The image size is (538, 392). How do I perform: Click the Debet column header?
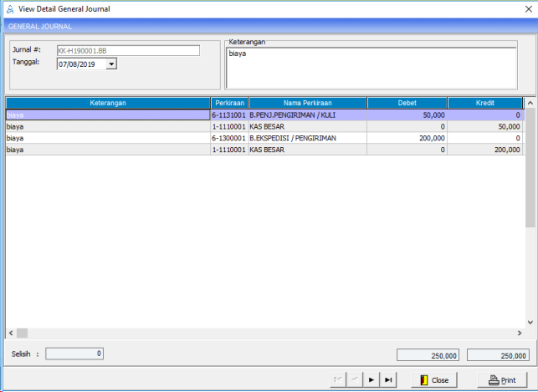[407, 103]
